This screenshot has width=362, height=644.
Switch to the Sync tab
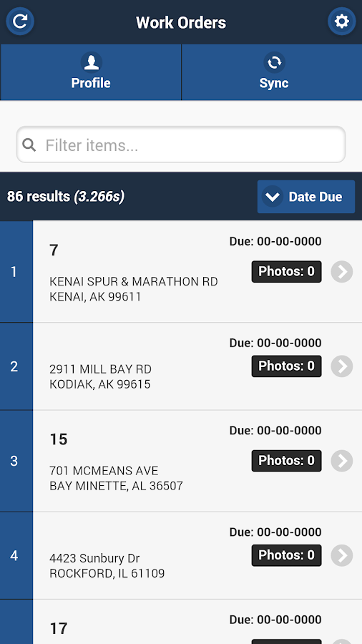click(272, 73)
